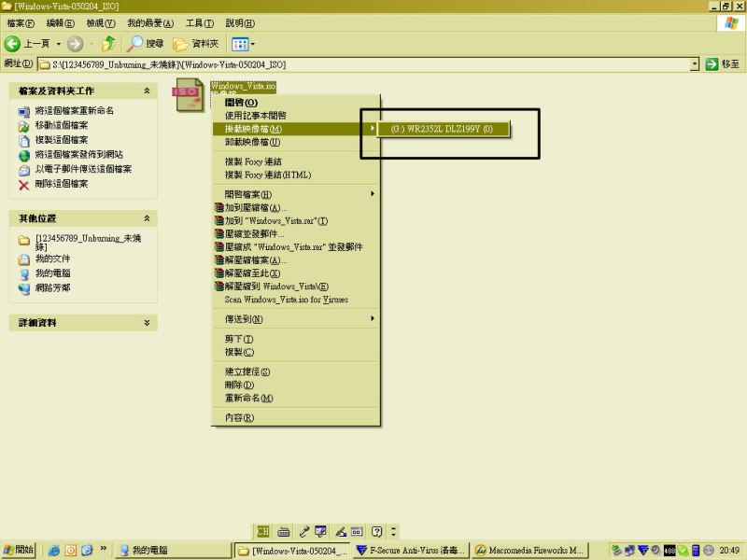
Task: Select Unmount image (卸載映像檔) menu entry
Action: [x=295, y=142]
